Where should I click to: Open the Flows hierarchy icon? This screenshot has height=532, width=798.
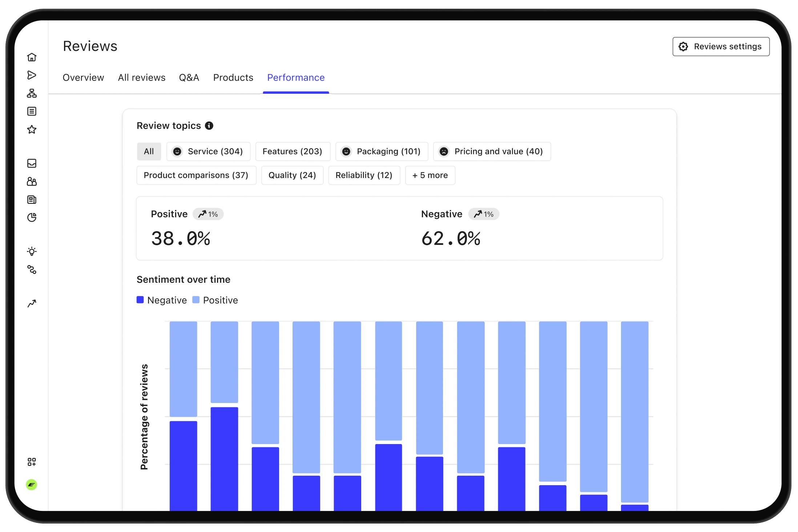point(32,93)
